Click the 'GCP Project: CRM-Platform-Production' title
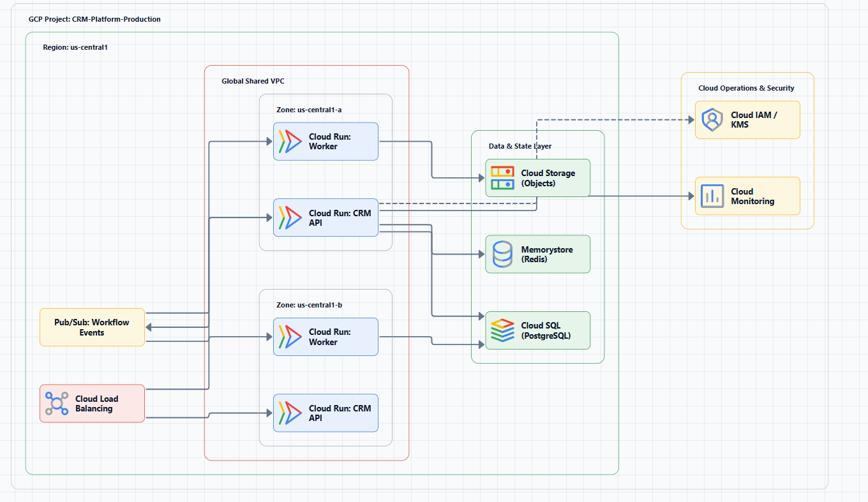 tap(94, 19)
